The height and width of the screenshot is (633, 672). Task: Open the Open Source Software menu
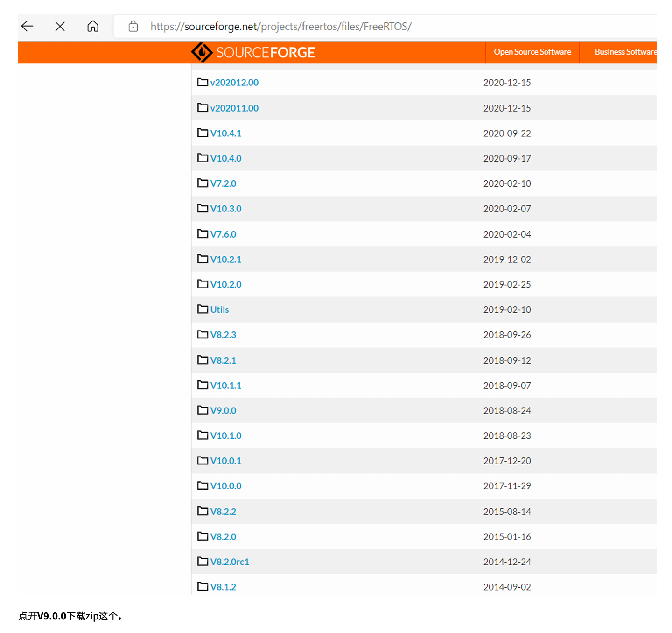(x=532, y=52)
